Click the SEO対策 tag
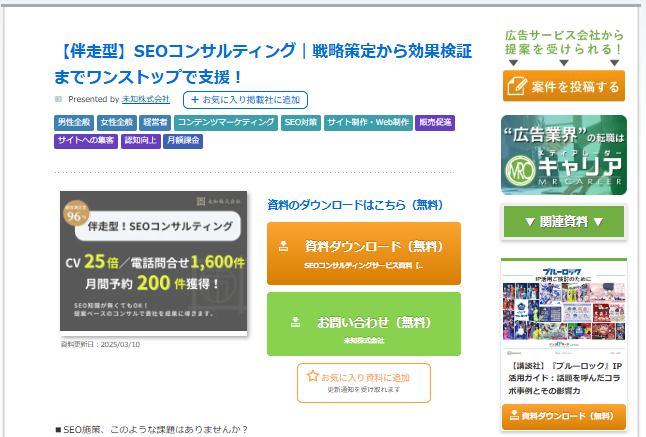The width and height of the screenshot is (646, 437). tap(301, 122)
